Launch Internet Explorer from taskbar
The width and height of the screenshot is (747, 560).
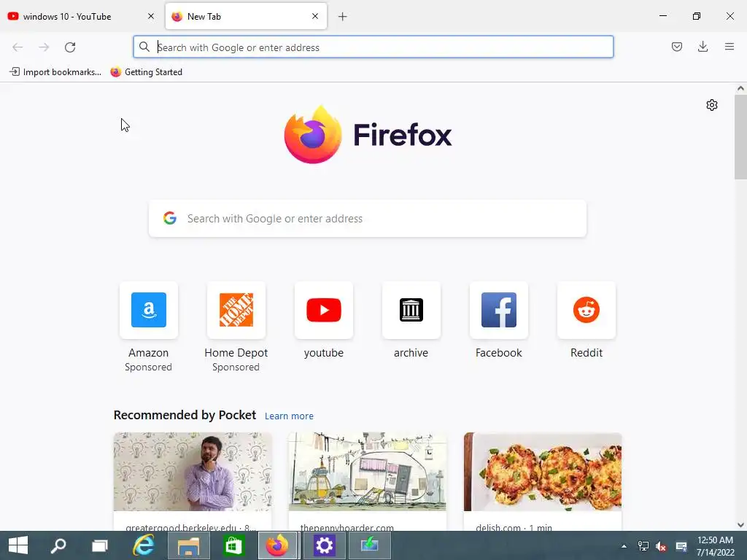[x=144, y=545]
